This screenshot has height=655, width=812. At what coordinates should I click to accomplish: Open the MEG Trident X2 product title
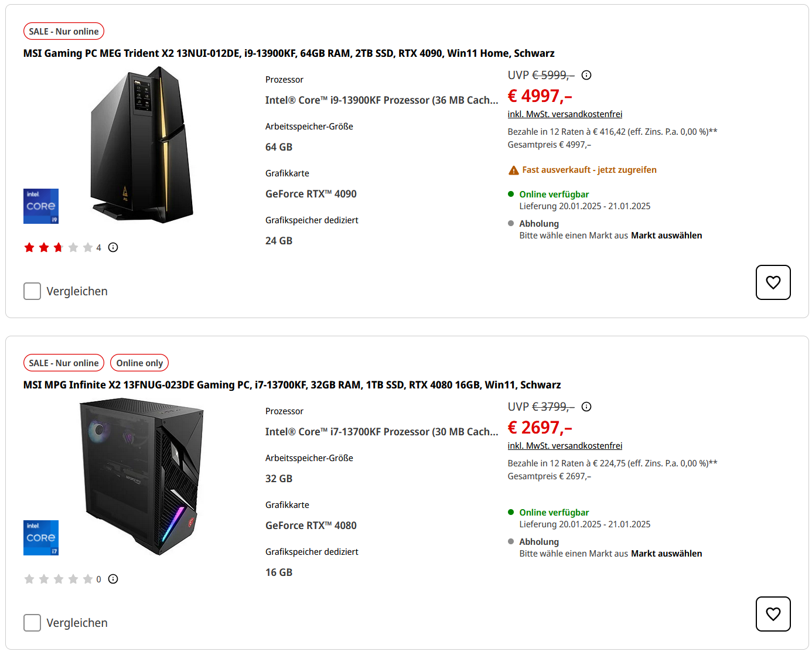289,53
